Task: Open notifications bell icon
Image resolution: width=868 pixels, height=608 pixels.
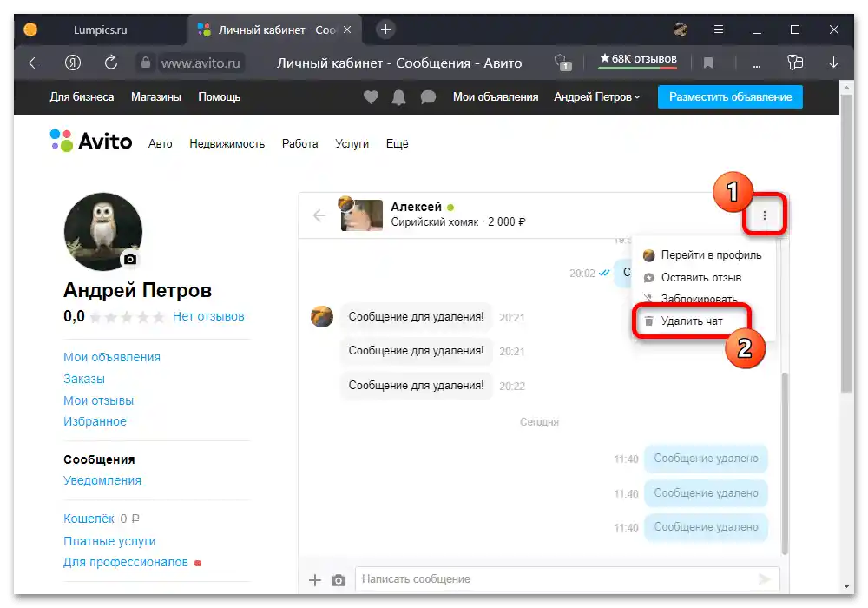Action: (x=398, y=97)
